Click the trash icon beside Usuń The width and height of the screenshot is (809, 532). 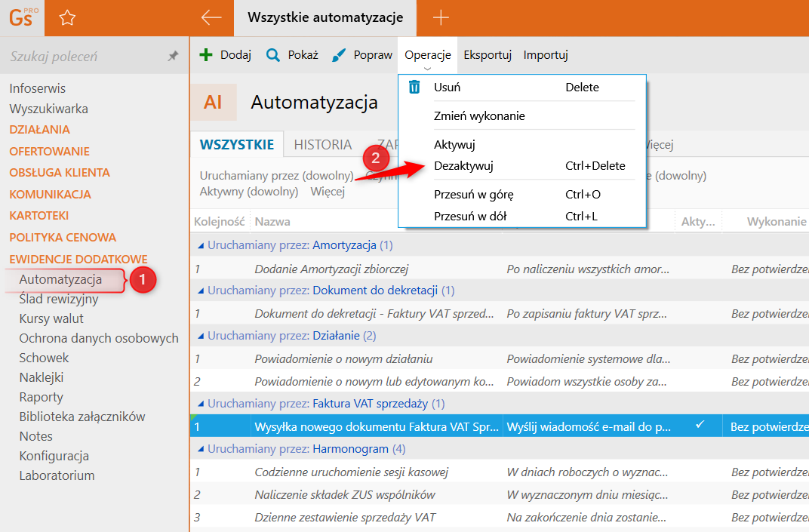414,88
